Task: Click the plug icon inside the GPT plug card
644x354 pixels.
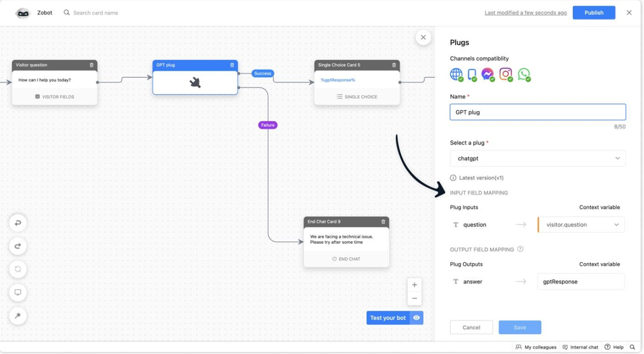Action: click(x=195, y=83)
